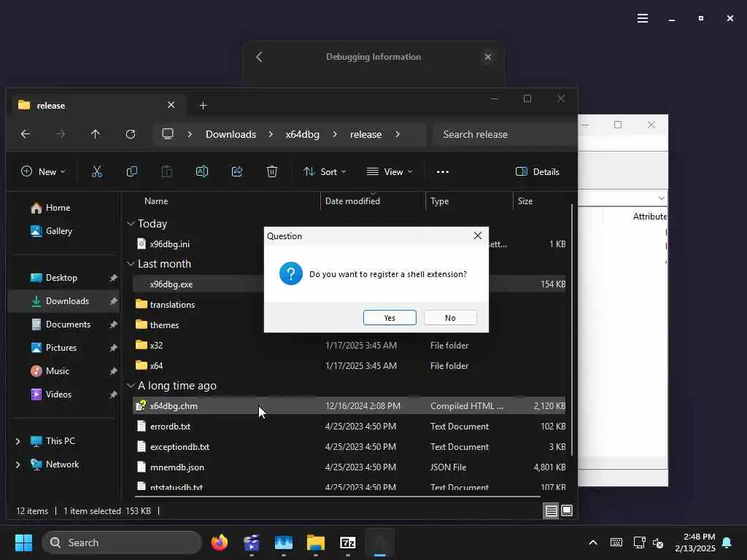The height and width of the screenshot is (560, 747).
Task: Close the release tab
Action: click(171, 105)
